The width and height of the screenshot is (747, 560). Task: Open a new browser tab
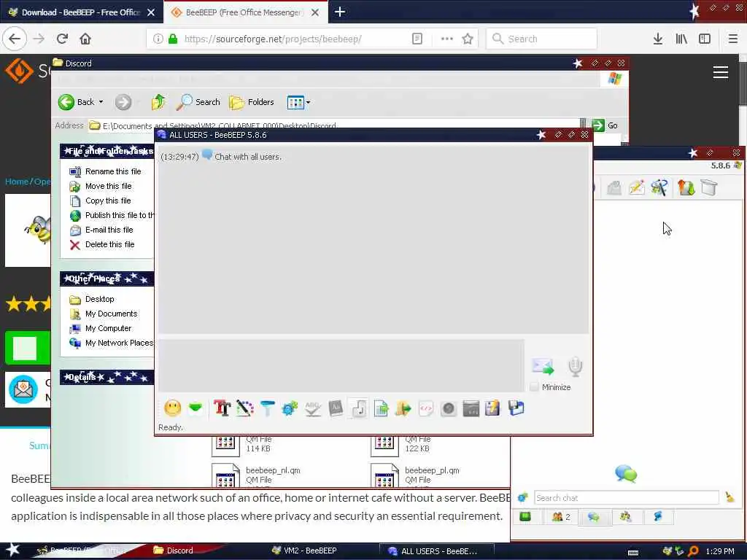point(340,12)
